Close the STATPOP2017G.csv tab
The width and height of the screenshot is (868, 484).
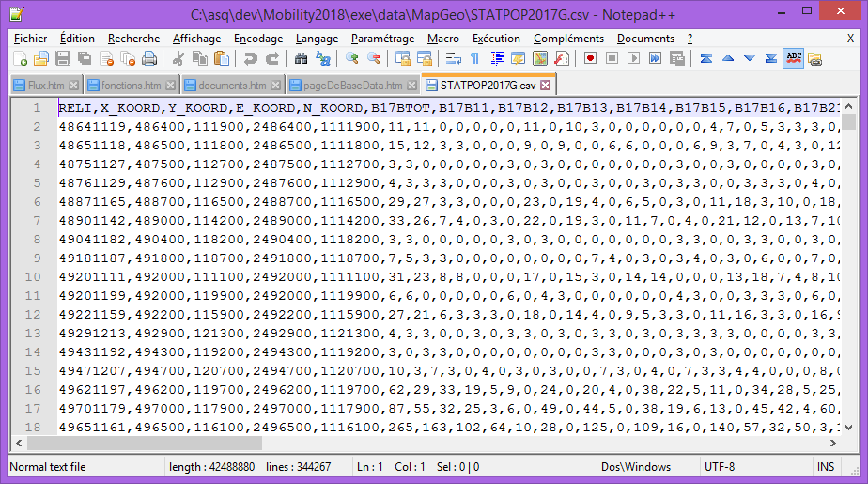(x=544, y=85)
